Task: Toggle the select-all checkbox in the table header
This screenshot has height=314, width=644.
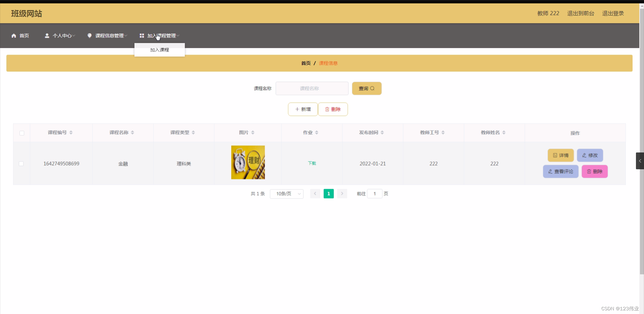Action: pyautogui.click(x=21, y=133)
